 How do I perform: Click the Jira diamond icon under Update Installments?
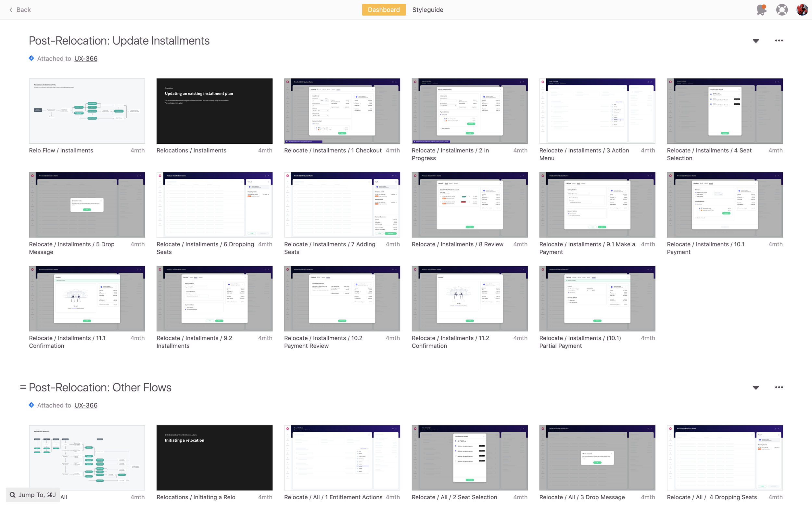point(31,58)
